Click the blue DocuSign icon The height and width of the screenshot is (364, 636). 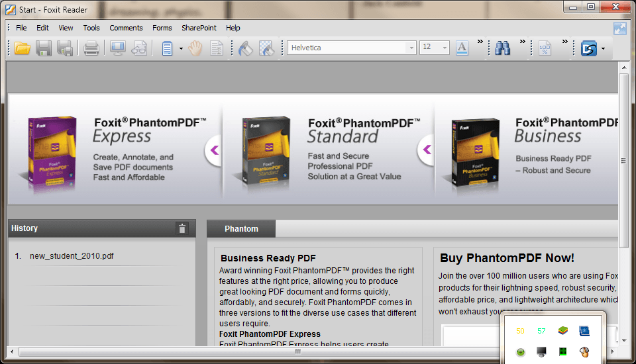click(x=589, y=48)
